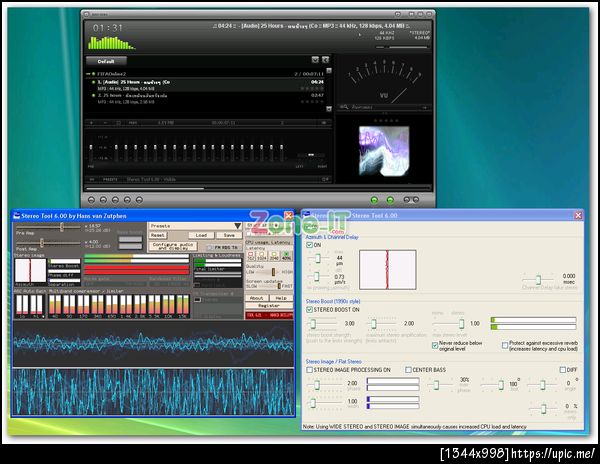The width and height of the screenshot is (600, 464).
Task: Turn off the Azimuth ON checkbox
Action: tap(309, 245)
